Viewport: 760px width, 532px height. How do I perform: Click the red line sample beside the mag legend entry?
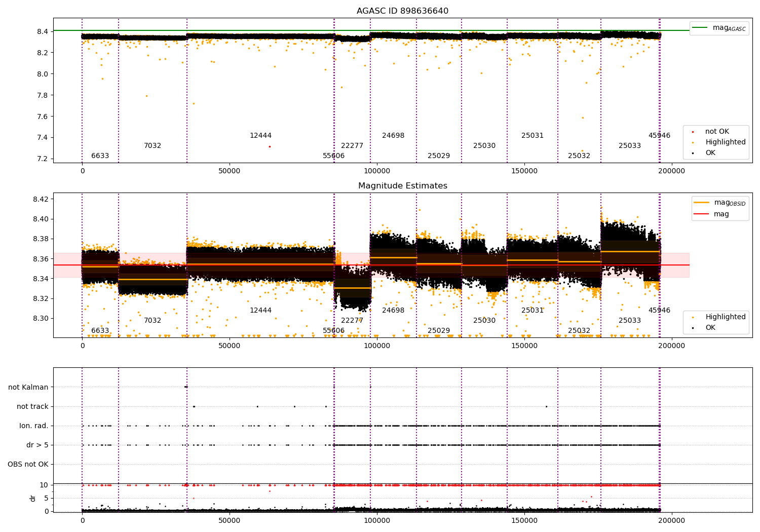point(701,214)
